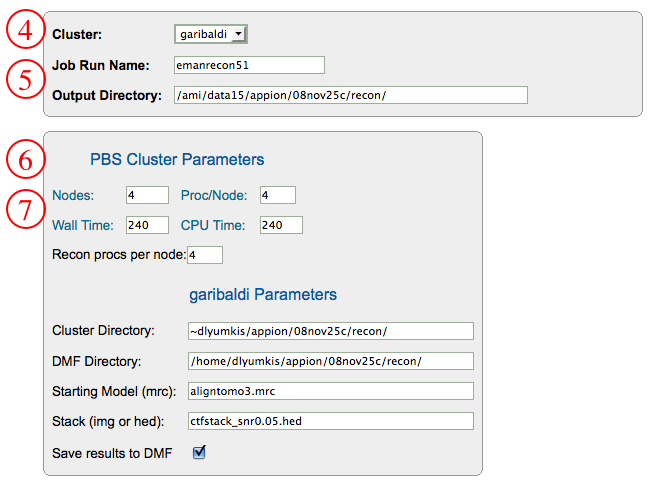Focus the Recon procs per node field
The height and width of the screenshot is (485, 652).
click(x=204, y=255)
